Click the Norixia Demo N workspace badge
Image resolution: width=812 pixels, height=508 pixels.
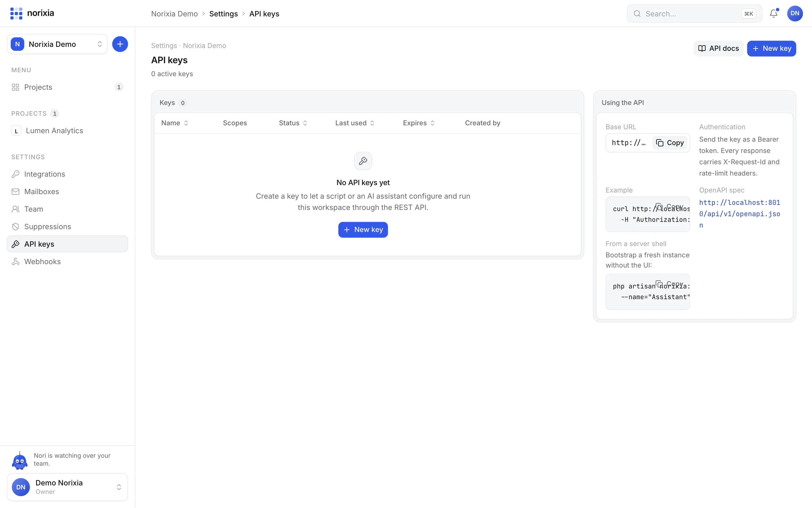pyautogui.click(x=17, y=44)
